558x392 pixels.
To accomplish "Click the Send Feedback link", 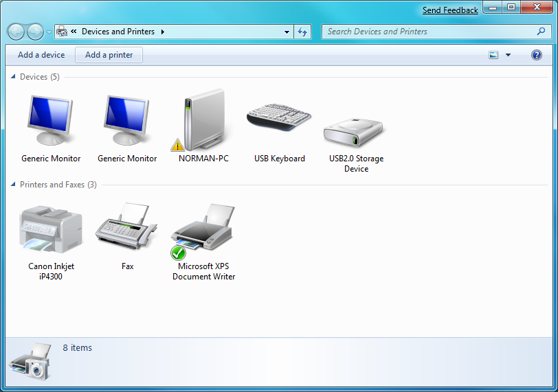I will point(450,10).
